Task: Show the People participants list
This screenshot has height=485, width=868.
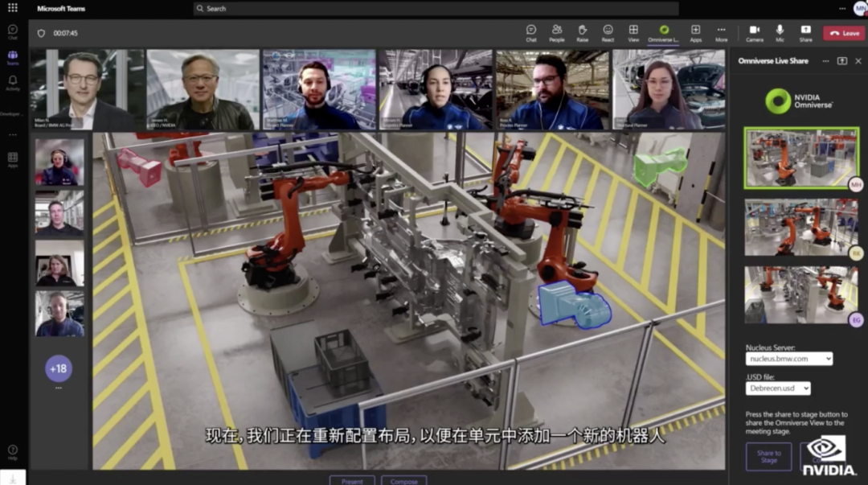Action: tap(556, 32)
